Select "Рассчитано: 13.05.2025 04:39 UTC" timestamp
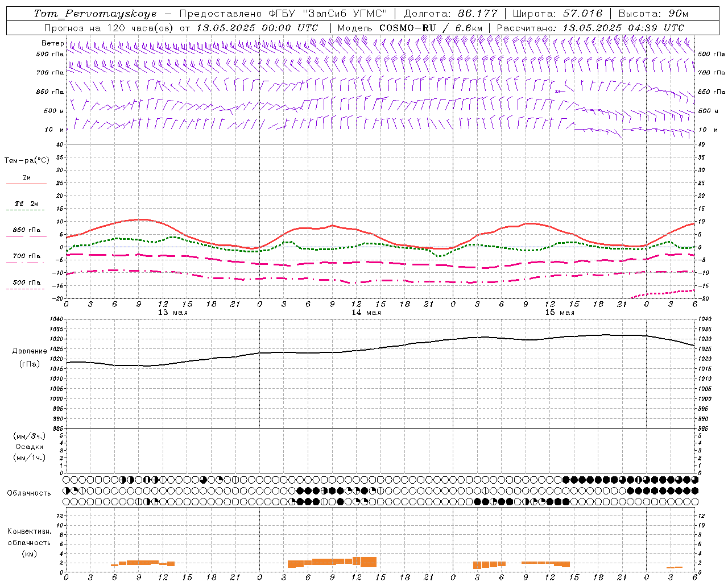728x582 pixels. click(x=590, y=28)
